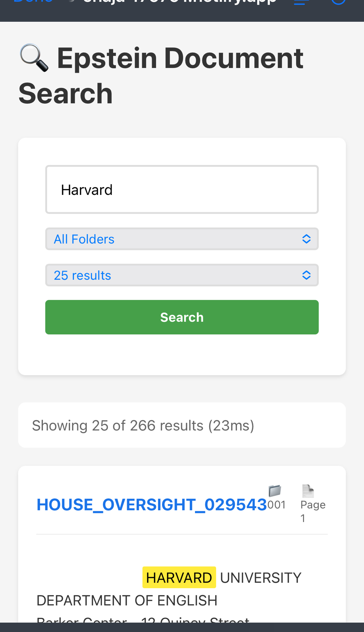This screenshot has width=364, height=632.
Task: Click the All Folders up-down chevron arrows
Action: coord(306,239)
